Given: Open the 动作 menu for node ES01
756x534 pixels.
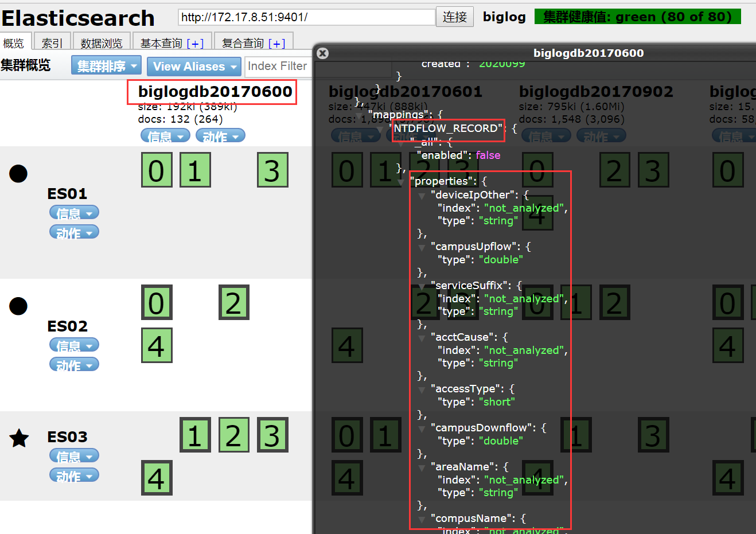Looking at the screenshot, I should tap(74, 232).
